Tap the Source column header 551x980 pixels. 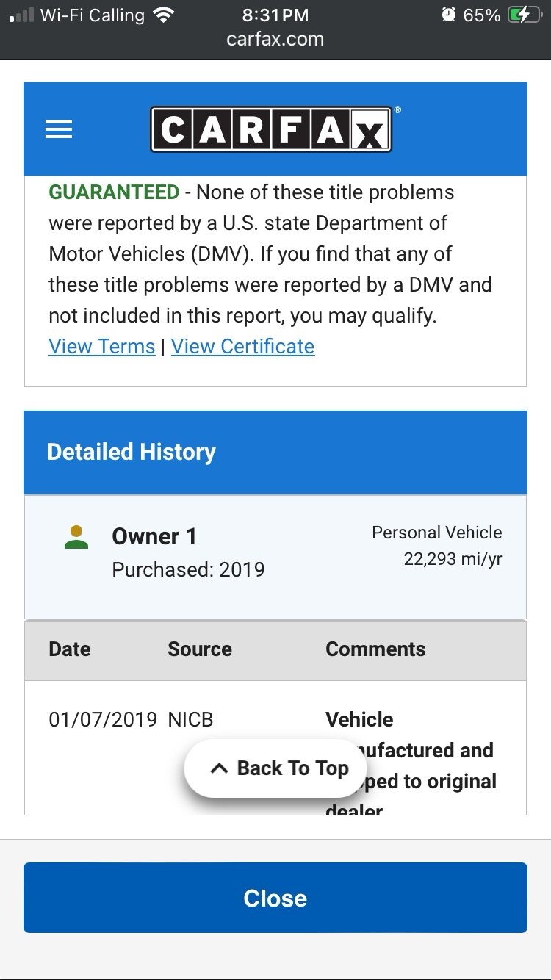[199, 649]
